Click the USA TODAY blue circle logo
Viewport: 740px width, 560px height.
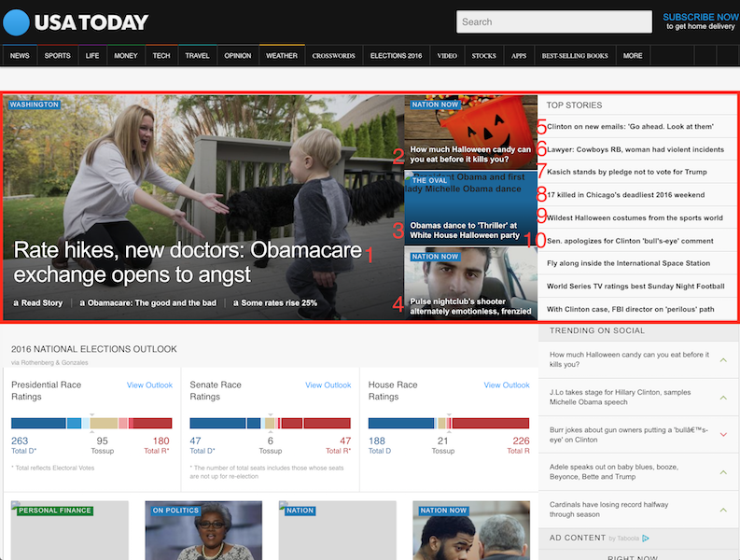pos(16,22)
